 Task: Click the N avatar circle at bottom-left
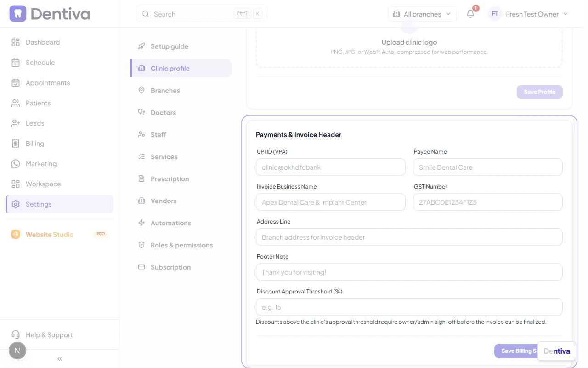coord(17,351)
